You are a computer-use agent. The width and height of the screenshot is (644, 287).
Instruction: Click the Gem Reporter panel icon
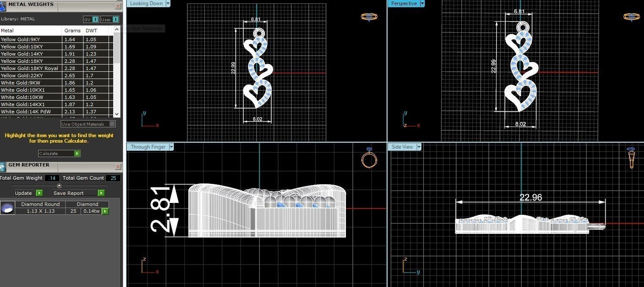pyautogui.click(x=3, y=166)
